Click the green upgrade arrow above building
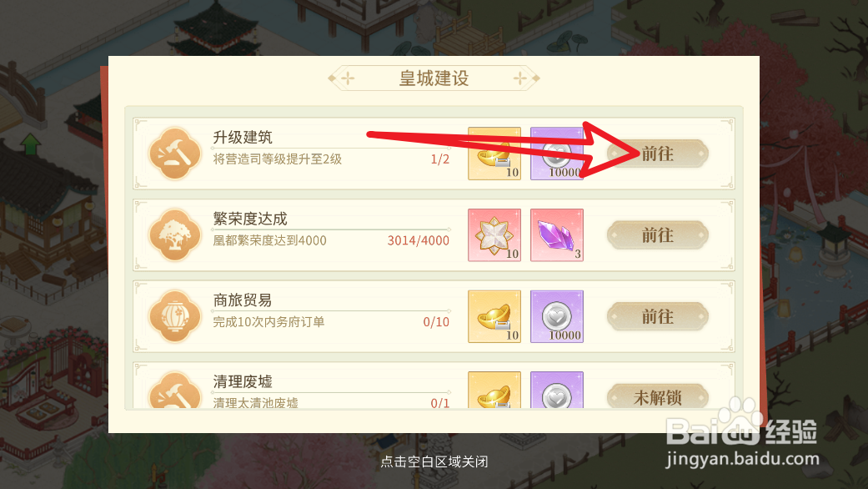The image size is (868, 489). [31, 144]
